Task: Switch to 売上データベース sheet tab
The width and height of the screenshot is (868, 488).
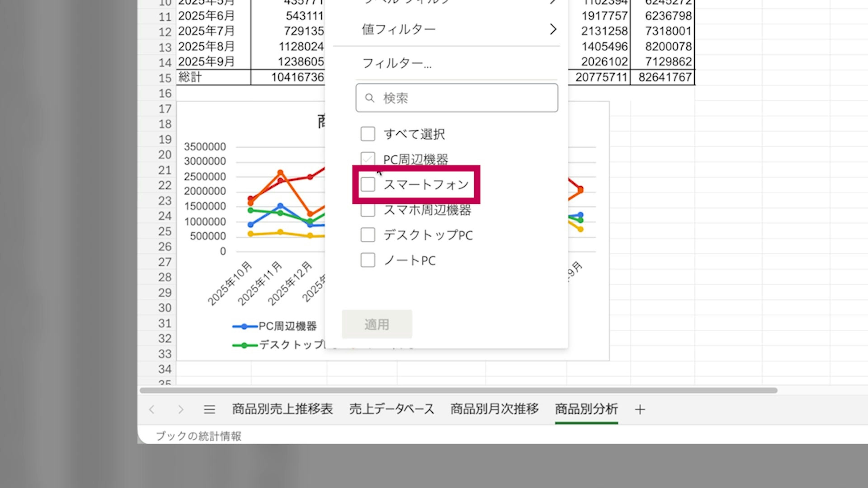Action: 392,409
